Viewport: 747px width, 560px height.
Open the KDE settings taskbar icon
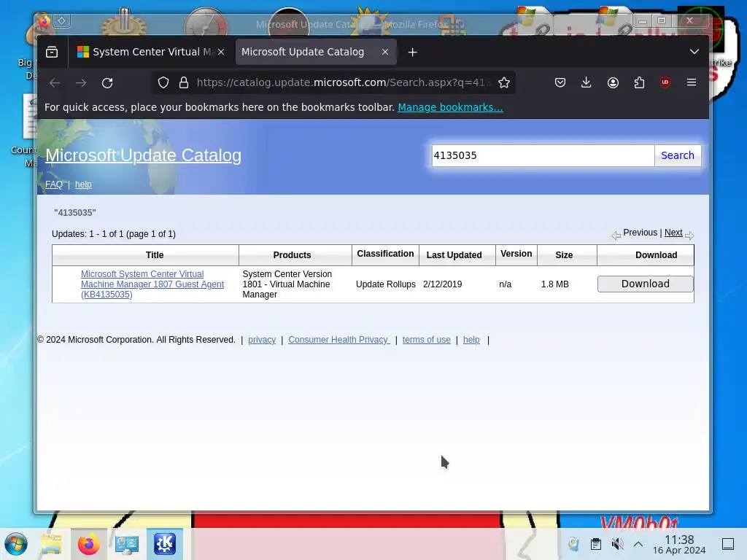point(165,544)
